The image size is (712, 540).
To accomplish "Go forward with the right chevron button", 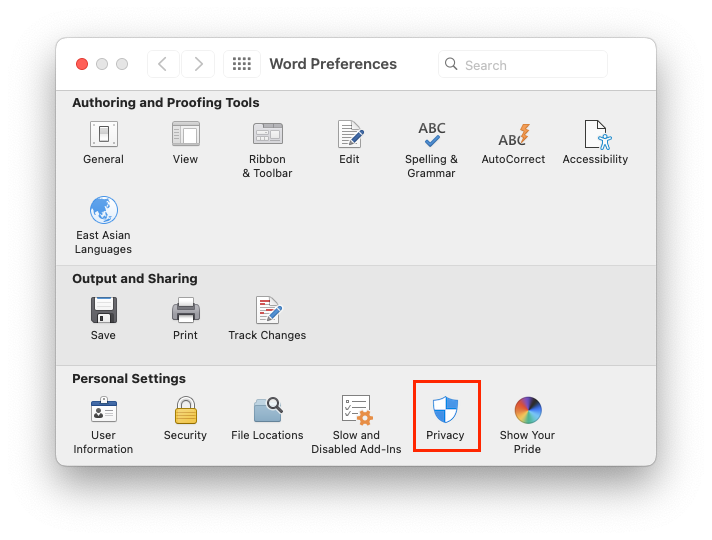I will coord(198,64).
